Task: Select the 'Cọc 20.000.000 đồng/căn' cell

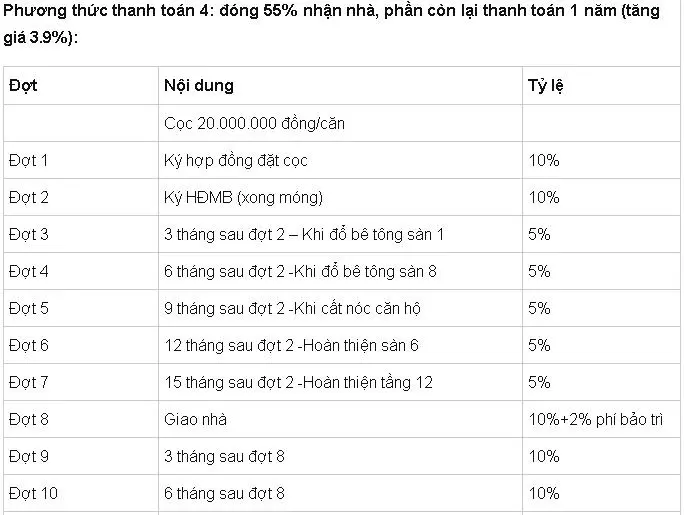Action: point(254,123)
